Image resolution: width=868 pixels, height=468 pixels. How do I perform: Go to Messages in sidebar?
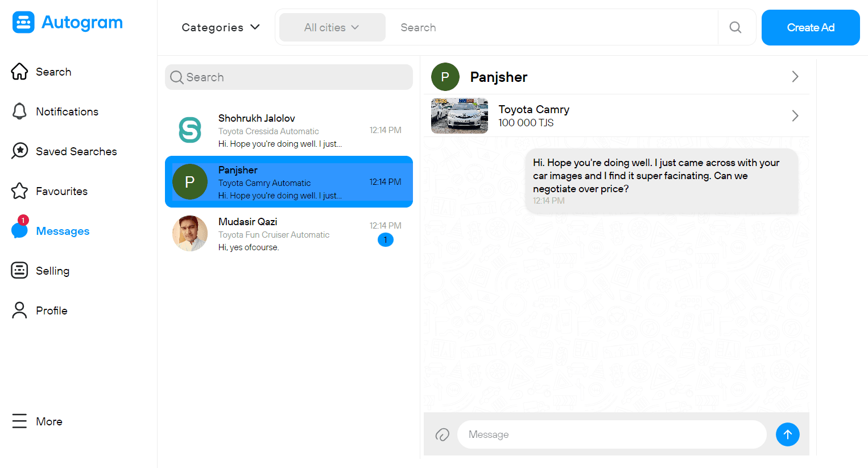click(62, 231)
